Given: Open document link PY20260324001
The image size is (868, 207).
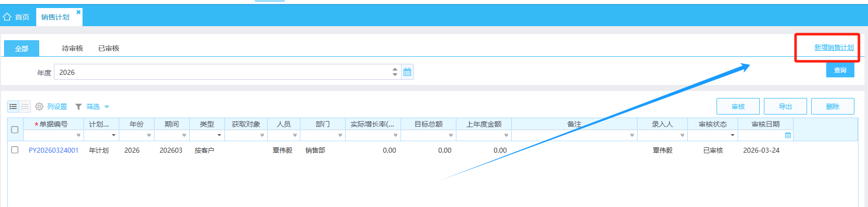Looking at the screenshot, I should pos(53,150).
